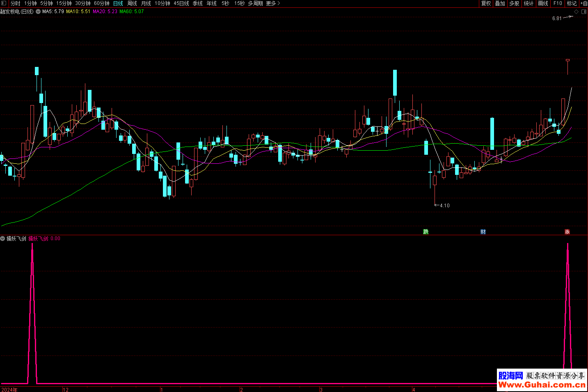Click the MA20: 5.23 label
Screen dimensions: 588x392
pyautogui.click(x=105, y=11)
